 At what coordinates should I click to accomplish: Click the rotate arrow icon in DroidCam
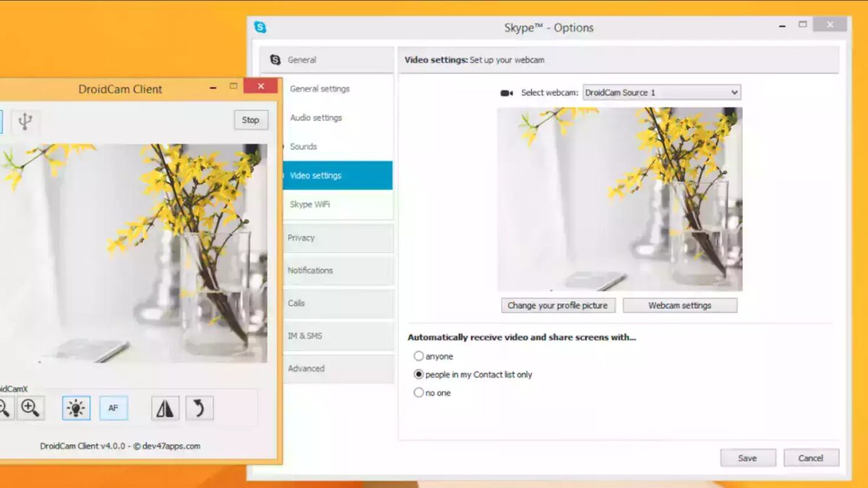199,408
